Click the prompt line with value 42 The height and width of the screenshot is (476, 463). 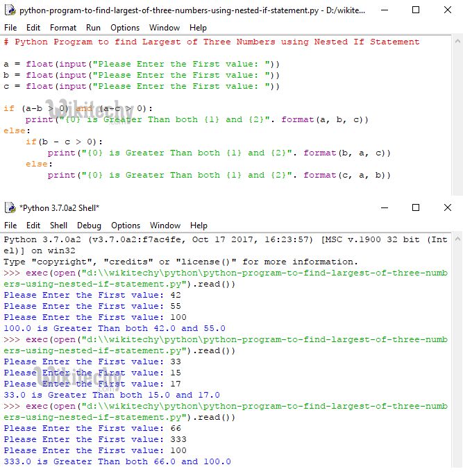92,295
